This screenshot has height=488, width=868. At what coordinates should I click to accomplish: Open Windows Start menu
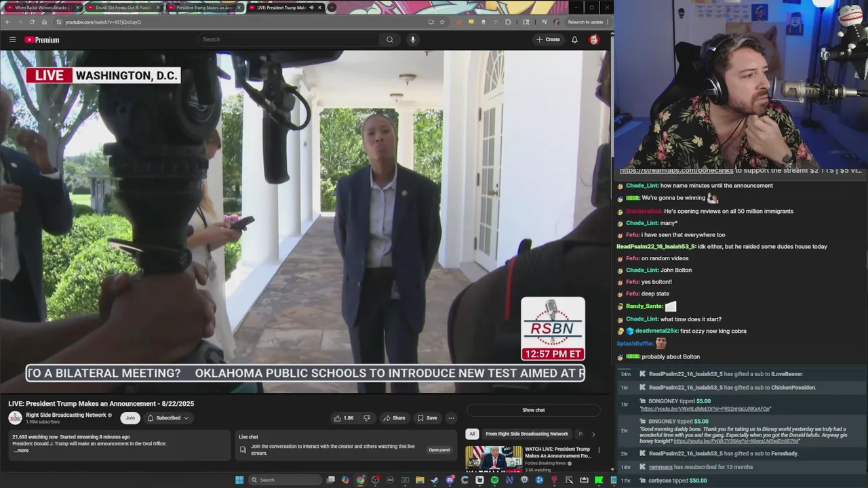point(239,480)
